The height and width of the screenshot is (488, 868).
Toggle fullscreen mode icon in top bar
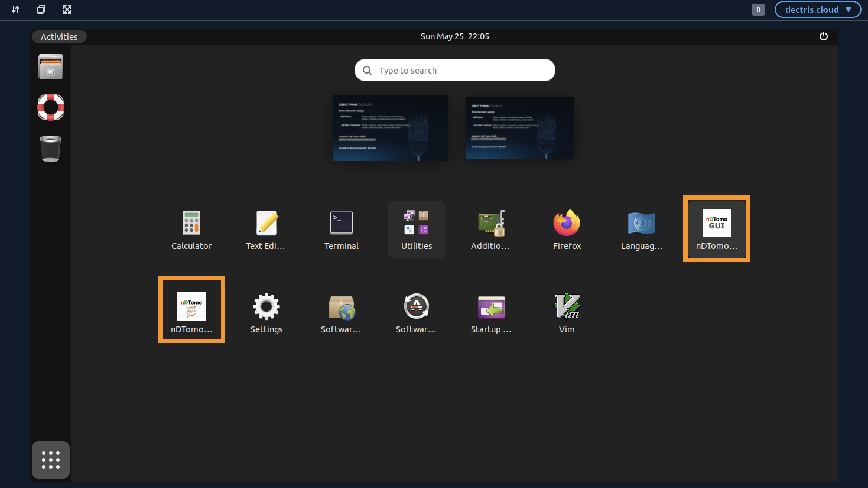(67, 9)
